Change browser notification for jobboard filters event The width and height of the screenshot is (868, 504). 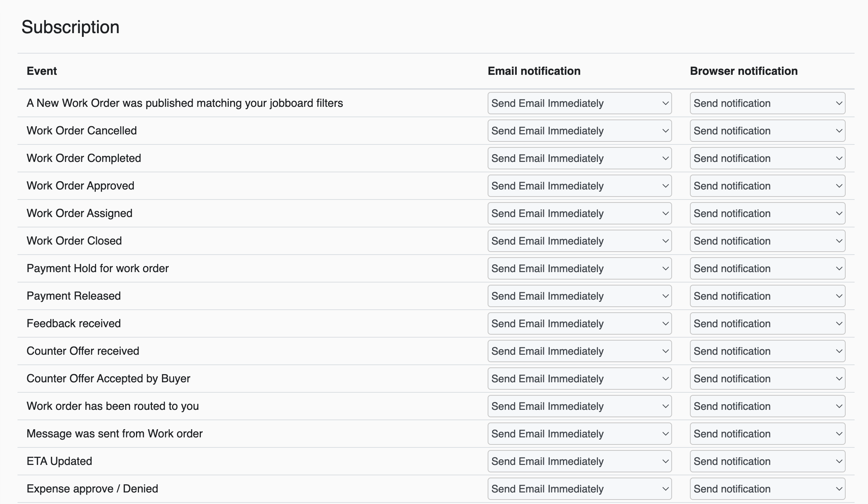(767, 103)
